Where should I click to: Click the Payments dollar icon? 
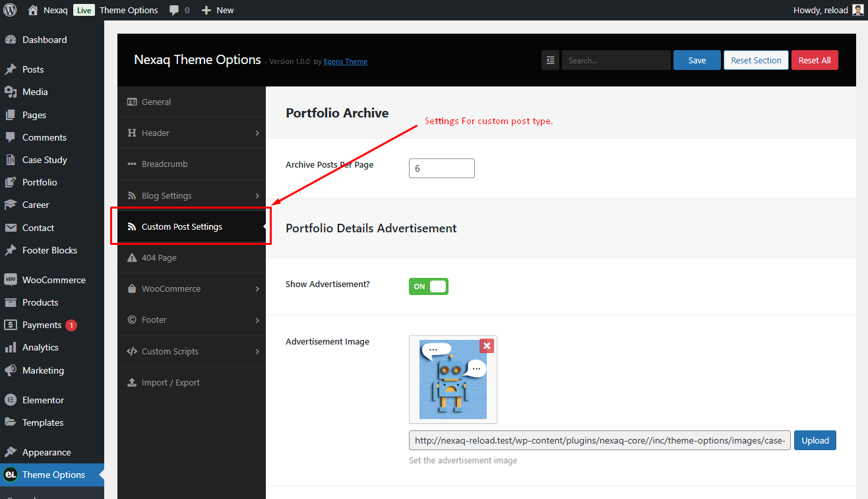tap(11, 325)
